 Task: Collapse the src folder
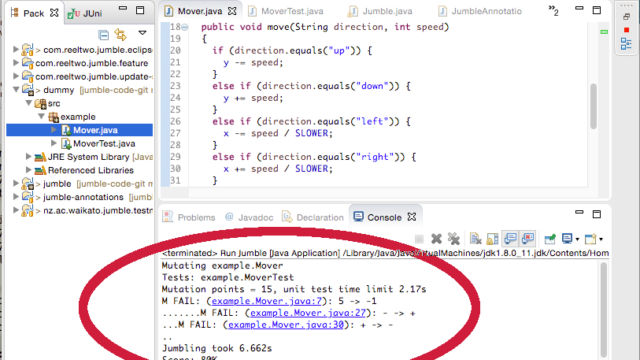29,103
